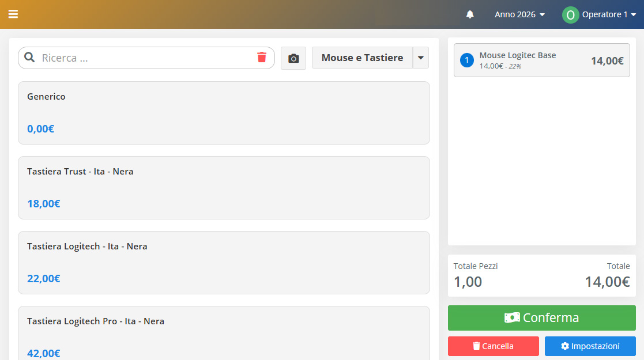This screenshot has height=360, width=644.
Task: Open the Mouse Logitec Base cart row
Action: tap(542, 60)
